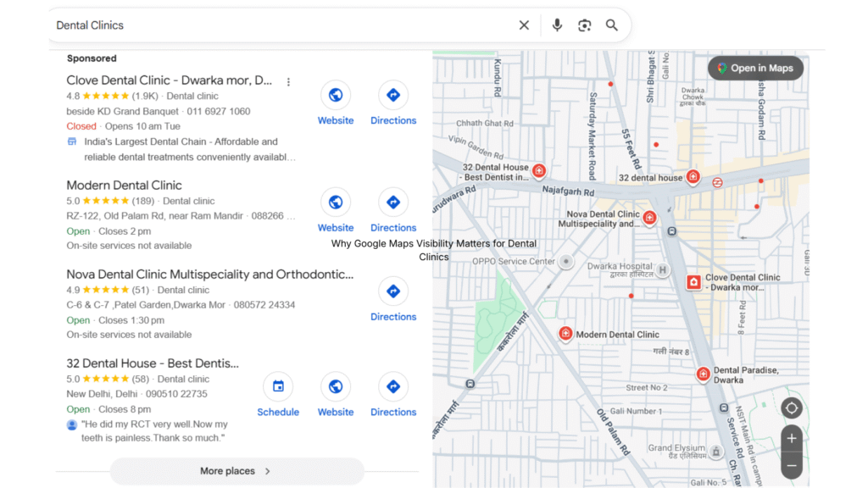Expand the More places list

point(237,471)
